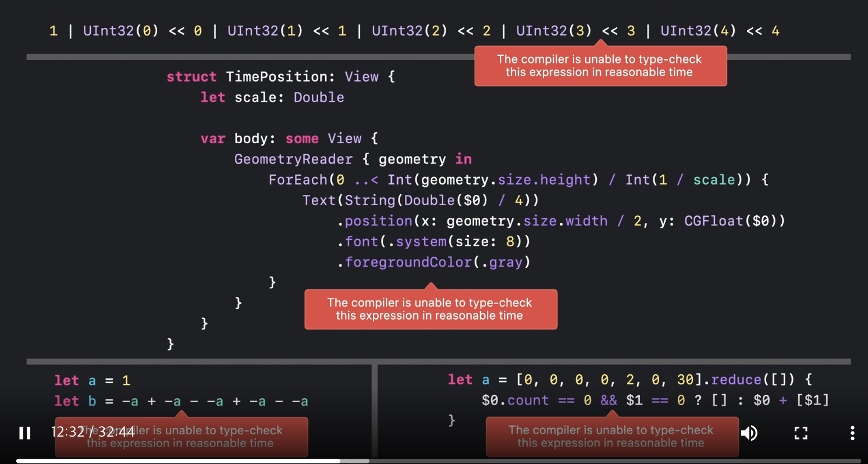Click 'Text(String(Double($0) / 4))' line
The image size is (868, 464).
point(421,200)
